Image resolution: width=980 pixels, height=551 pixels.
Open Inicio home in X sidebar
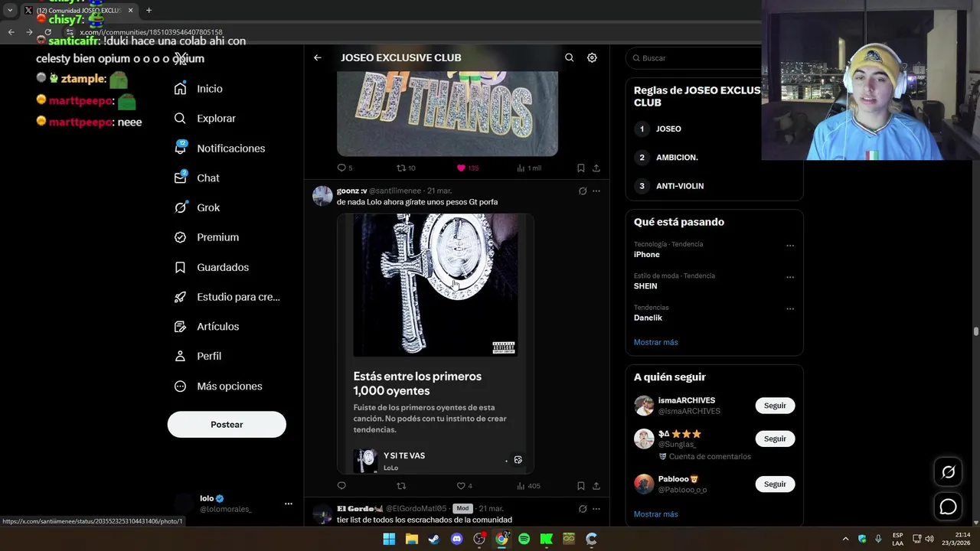(198, 89)
